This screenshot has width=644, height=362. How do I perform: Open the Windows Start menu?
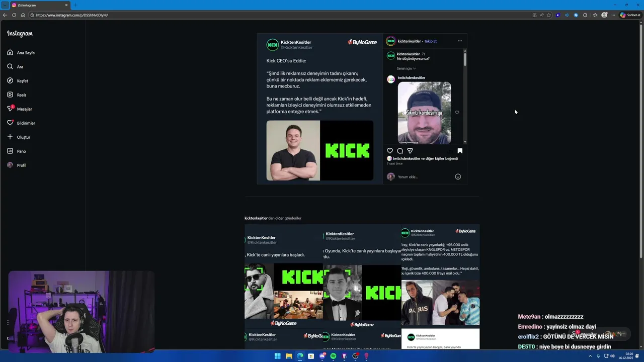click(277, 356)
